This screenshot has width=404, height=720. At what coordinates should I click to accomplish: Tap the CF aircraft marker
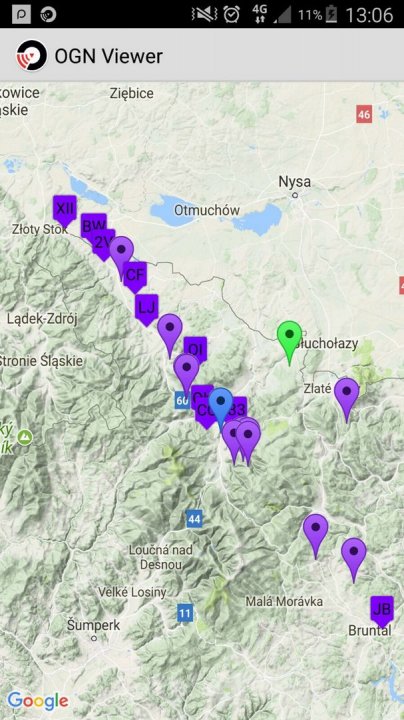point(135,277)
